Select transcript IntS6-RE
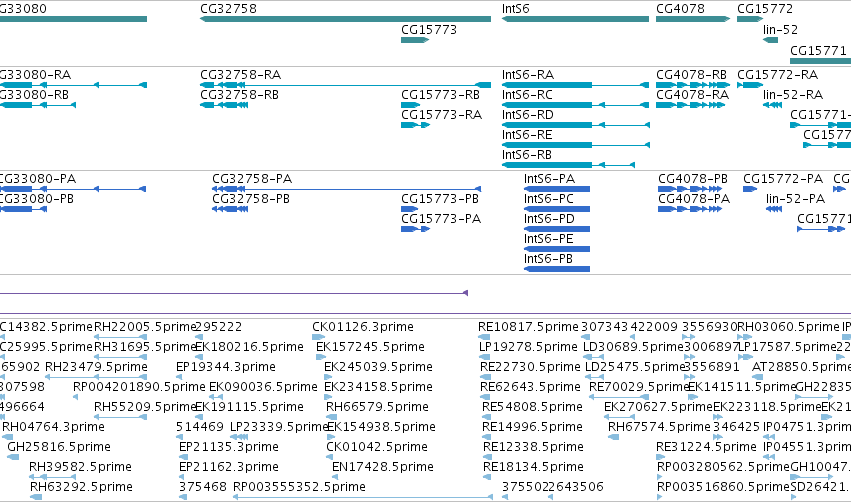This screenshot has width=851, height=502. tap(576, 145)
